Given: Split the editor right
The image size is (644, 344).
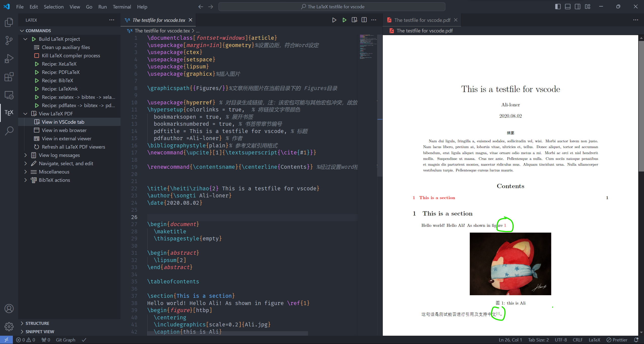Looking at the screenshot, I should [364, 20].
